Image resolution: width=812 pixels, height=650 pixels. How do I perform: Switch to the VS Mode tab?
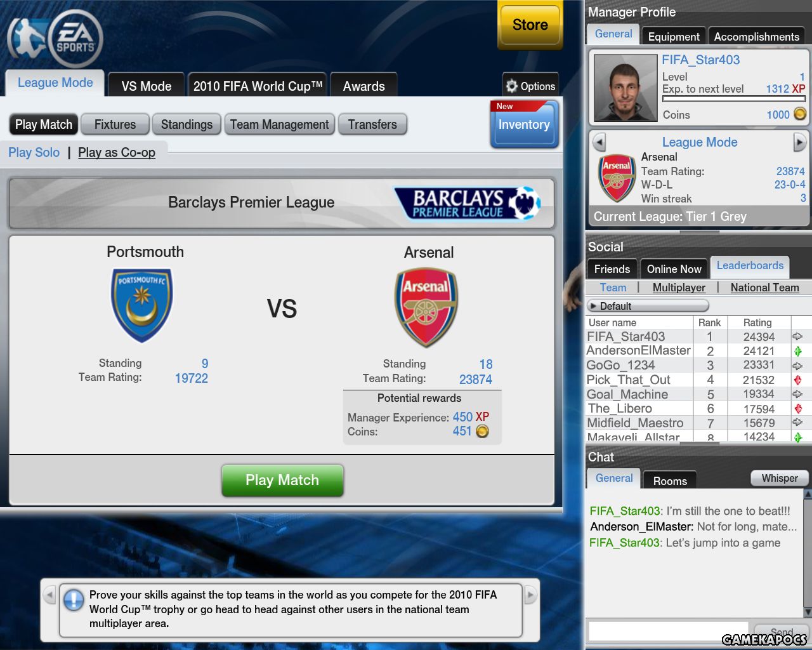147,86
